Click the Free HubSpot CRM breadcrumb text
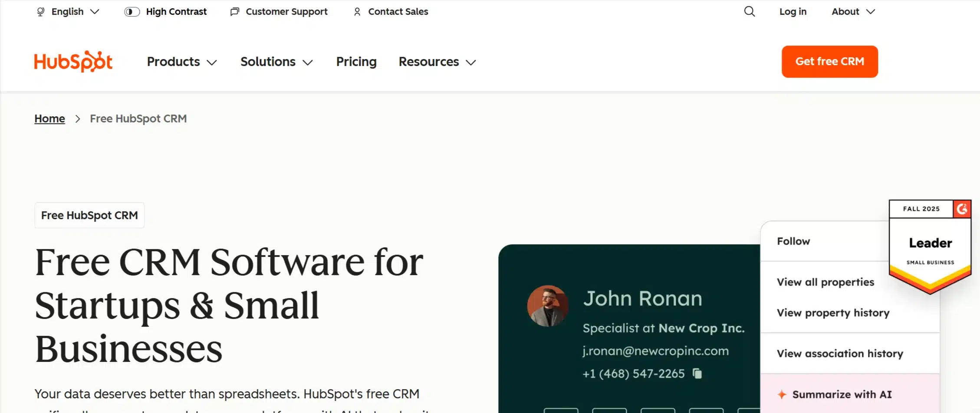Screen dimensions: 980x413 [x=138, y=119]
